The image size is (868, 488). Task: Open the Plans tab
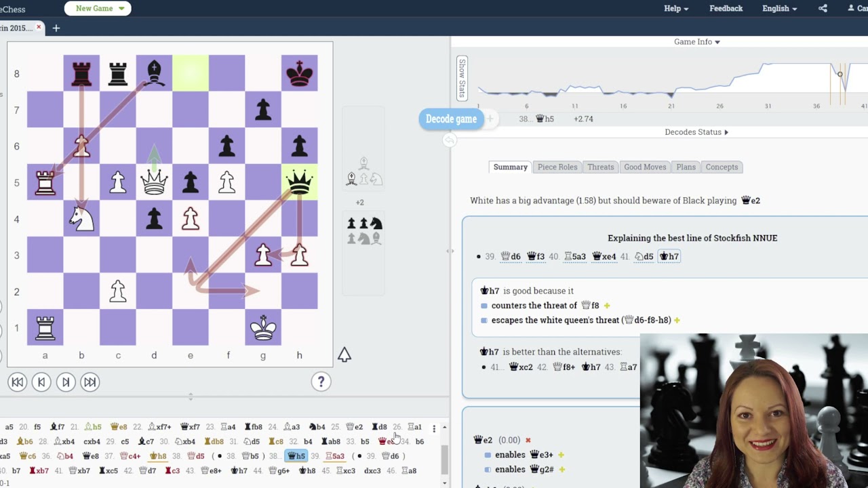click(686, 167)
